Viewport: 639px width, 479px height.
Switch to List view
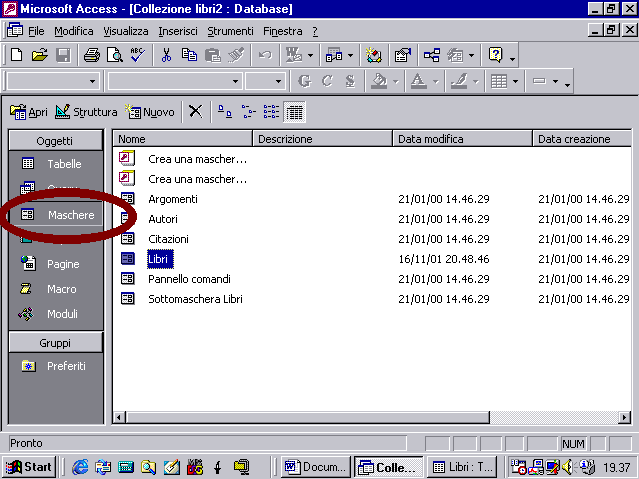(x=271, y=111)
